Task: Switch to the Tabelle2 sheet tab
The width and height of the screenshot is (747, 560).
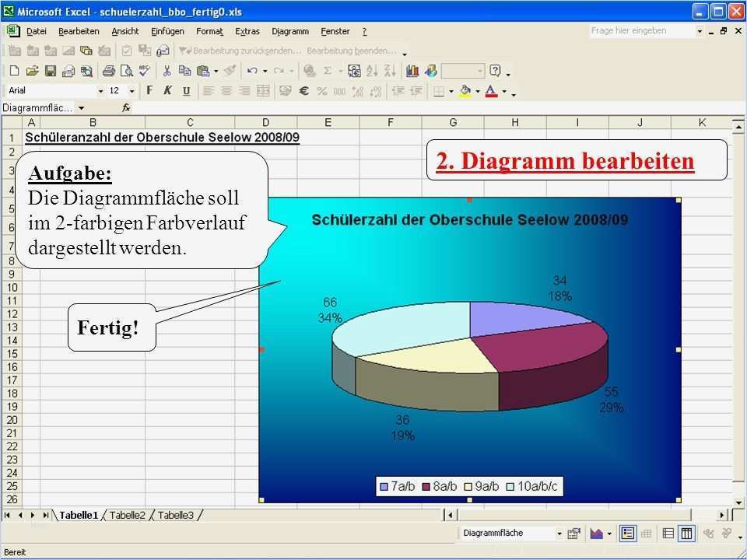Action: 127,515
